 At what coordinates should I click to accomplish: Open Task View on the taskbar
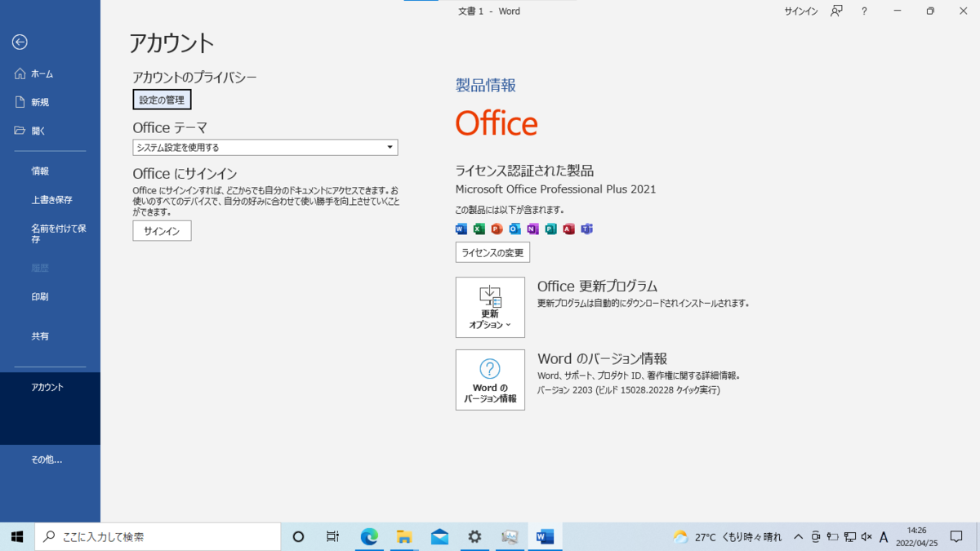tap(332, 536)
